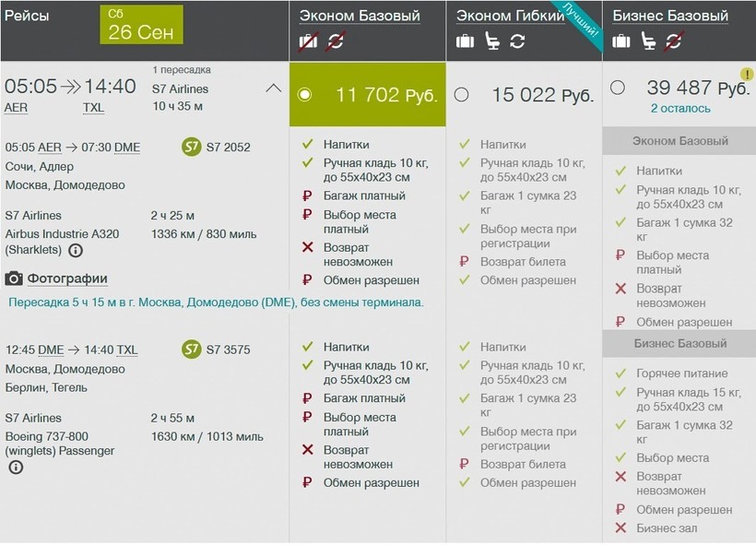The height and width of the screenshot is (545, 756).
Task: Click the crossed-out baggage icon under Эконом Базовый
Action: coord(309,41)
